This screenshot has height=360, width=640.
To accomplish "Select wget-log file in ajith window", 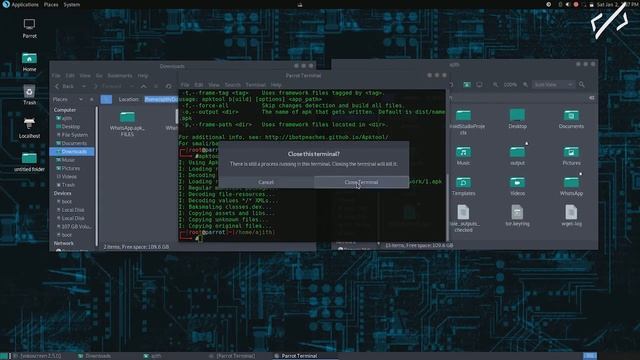I will (x=571, y=216).
